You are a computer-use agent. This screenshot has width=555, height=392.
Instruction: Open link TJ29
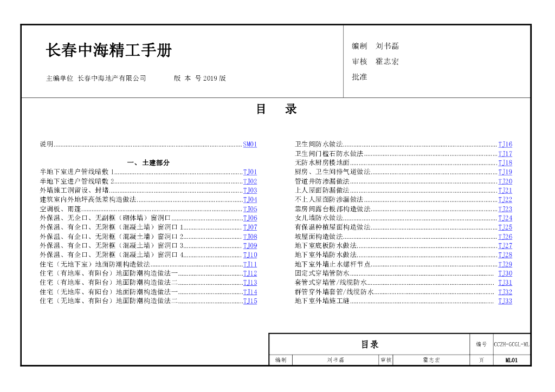pyautogui.click(x=505, y=264)
